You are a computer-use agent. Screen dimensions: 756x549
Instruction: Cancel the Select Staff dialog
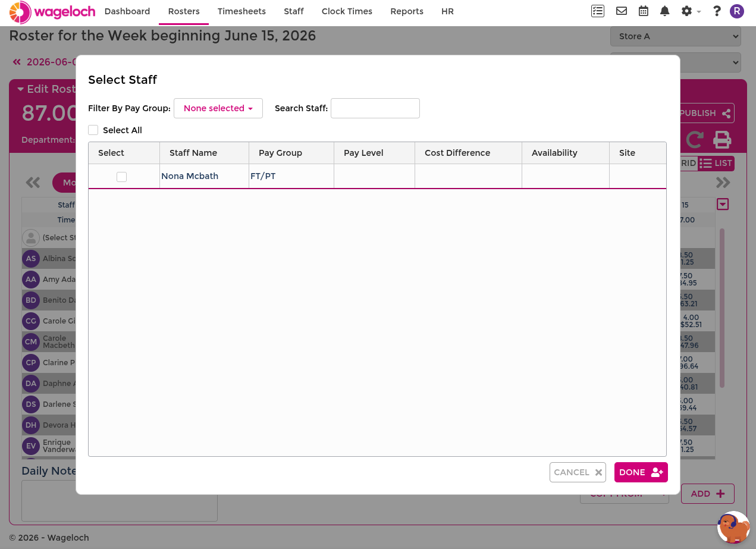click(x=578, y=472)
